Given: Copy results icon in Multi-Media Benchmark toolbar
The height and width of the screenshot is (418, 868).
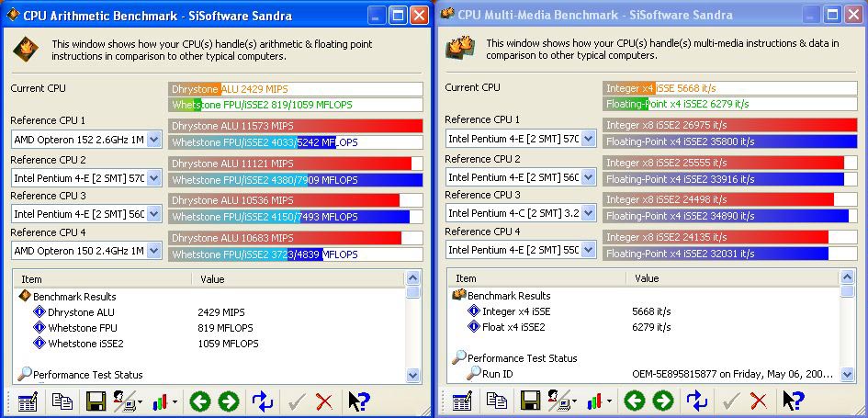Looking at the screenshot, I should click(x=497, y=401).
